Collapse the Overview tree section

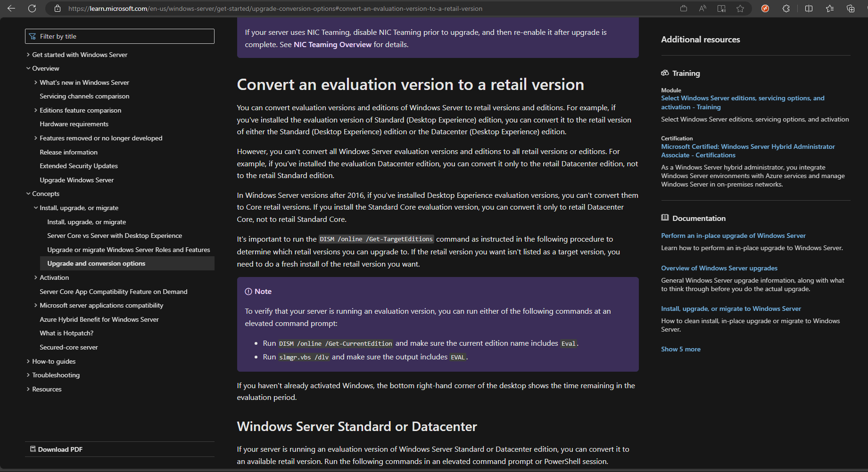coord(28,68)
